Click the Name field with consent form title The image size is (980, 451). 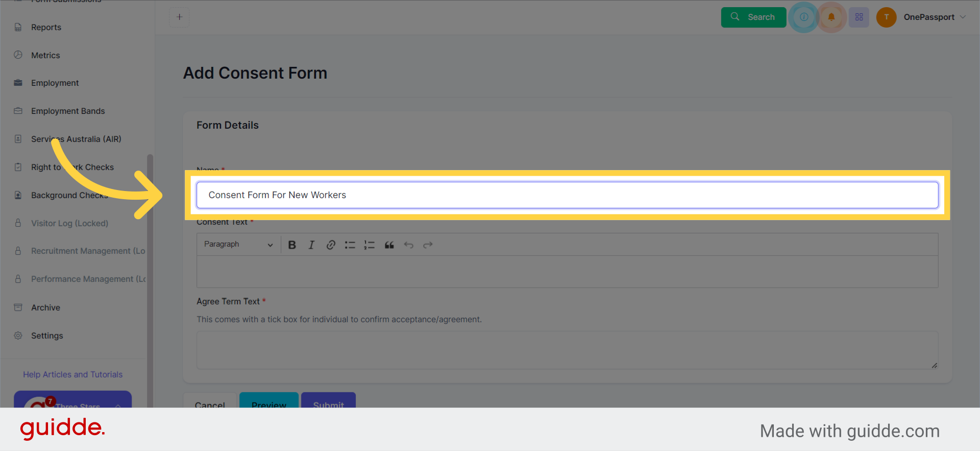[567, 195]
